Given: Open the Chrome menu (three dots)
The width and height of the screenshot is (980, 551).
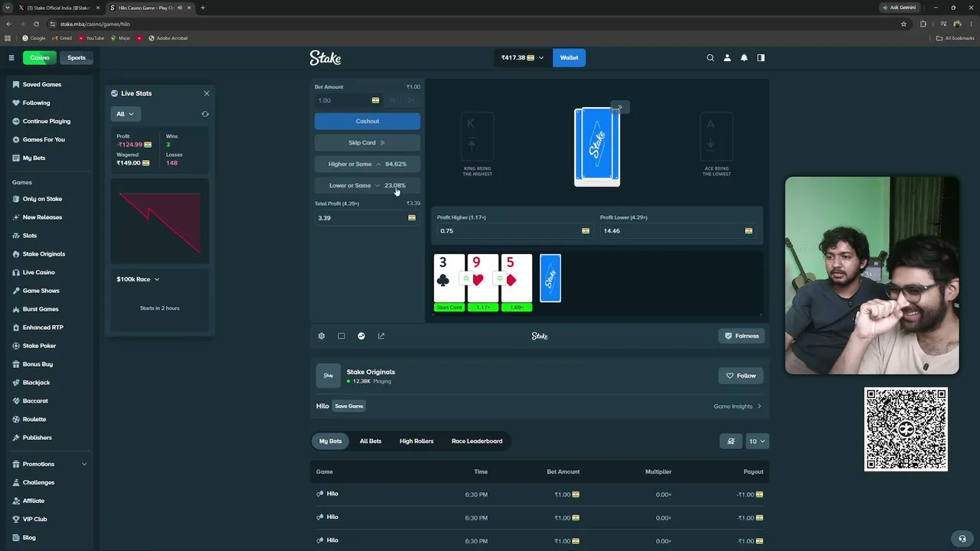Looking at the screenshot, I should pyautogui.click(x=971, y=24).
